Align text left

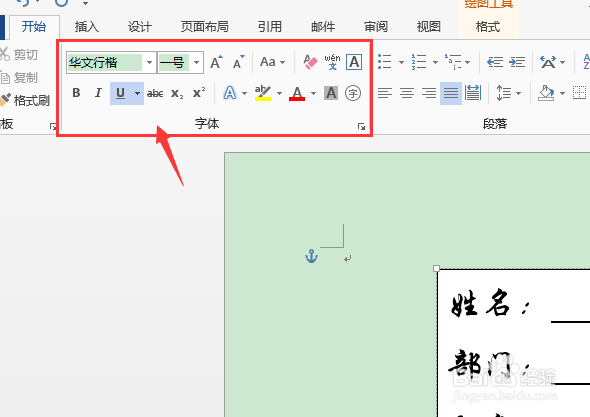click(385, 93)
